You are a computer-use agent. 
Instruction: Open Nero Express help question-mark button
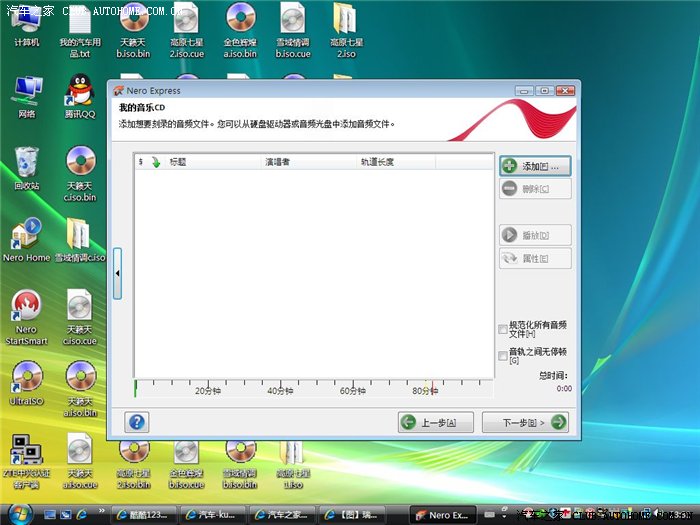pyautogui.click(x=137, y=422)
